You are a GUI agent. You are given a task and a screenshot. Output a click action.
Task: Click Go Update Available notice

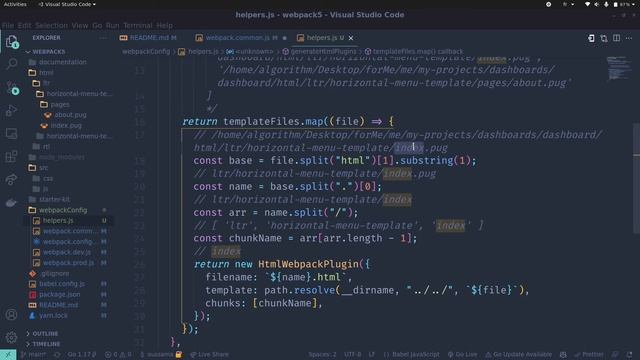coord(518,355)
